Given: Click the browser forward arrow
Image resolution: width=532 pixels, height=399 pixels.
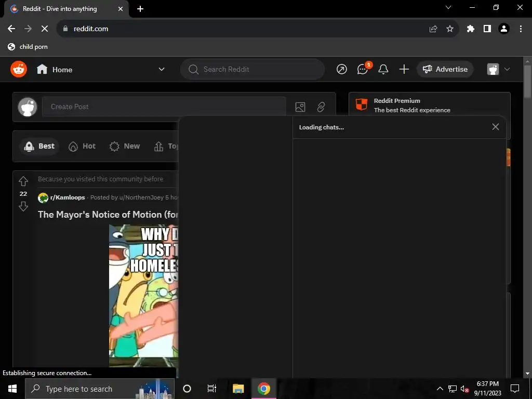Looking at the screenshot, I should pos(28,29).
